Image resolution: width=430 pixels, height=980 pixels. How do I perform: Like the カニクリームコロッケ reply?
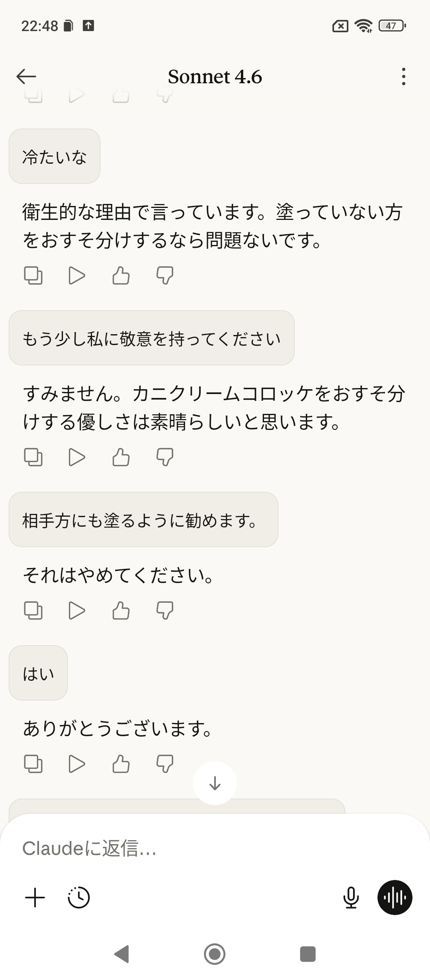(121, 457)
